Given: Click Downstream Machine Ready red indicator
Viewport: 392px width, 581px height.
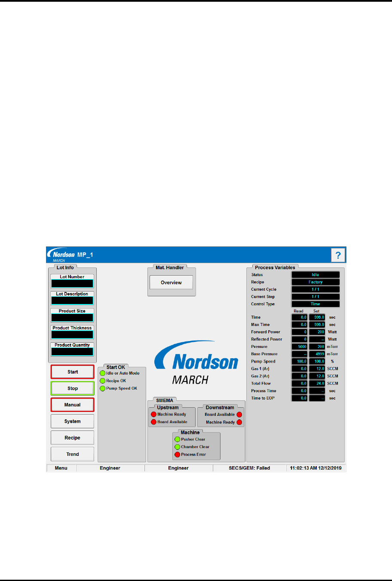Looking at the screenshot, I should pyautogui.click(x=239, y=422).
